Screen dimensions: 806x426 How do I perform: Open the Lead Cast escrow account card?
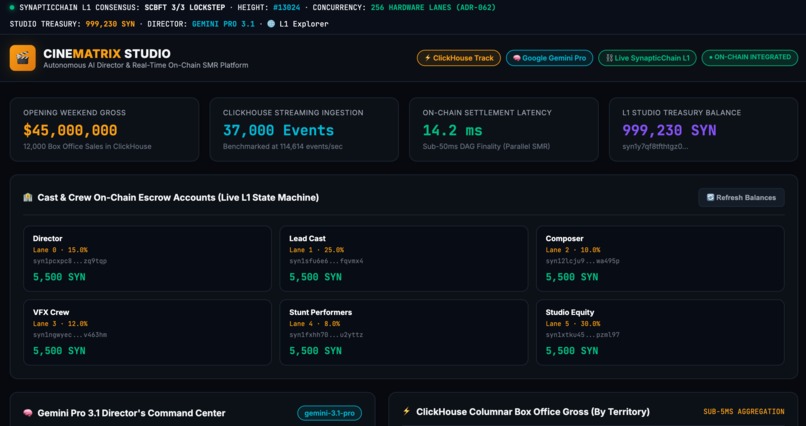pos(404,258)
